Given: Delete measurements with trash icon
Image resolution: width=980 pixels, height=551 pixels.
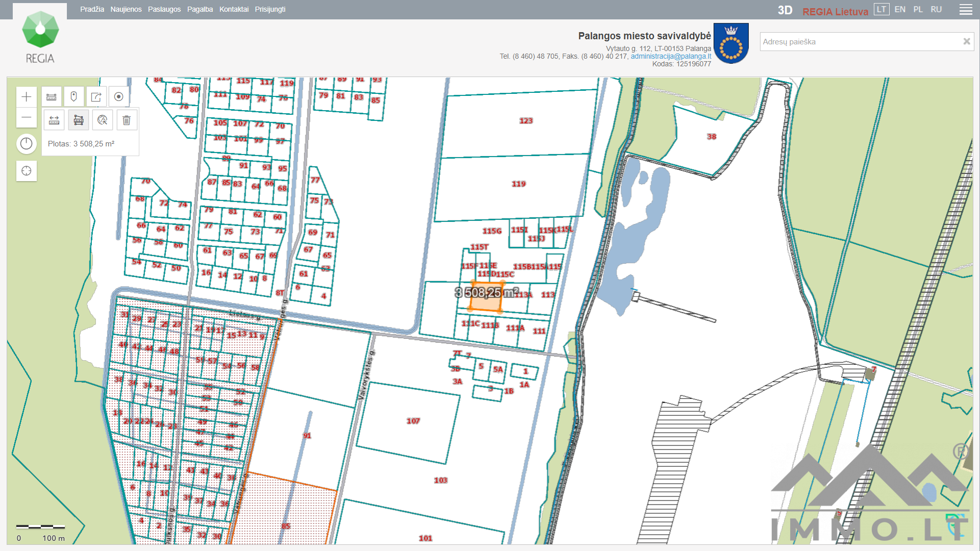Looking at the screenshot, I should 127,120.
